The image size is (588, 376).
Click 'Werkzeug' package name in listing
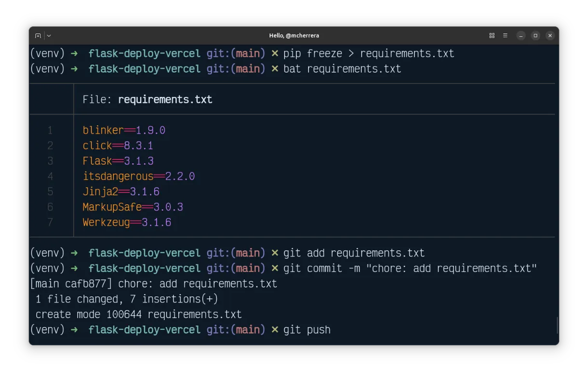(x=106, y=223)
